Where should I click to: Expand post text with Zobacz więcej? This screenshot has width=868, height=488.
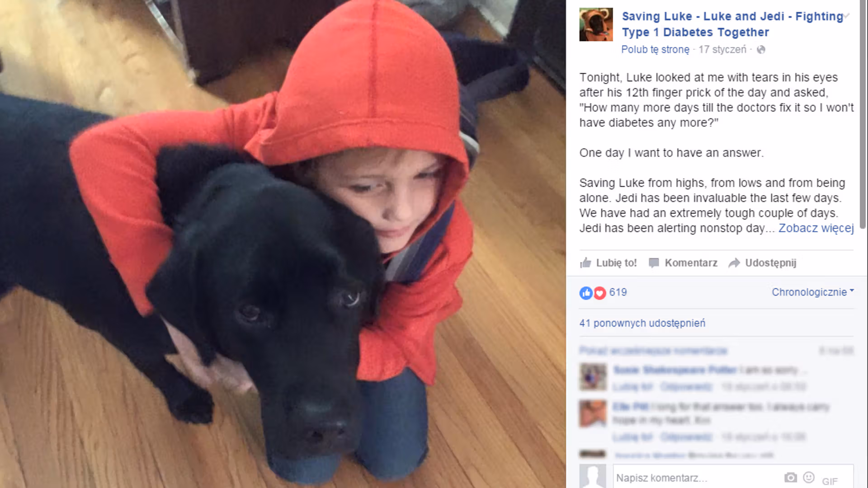click(816, 228)
